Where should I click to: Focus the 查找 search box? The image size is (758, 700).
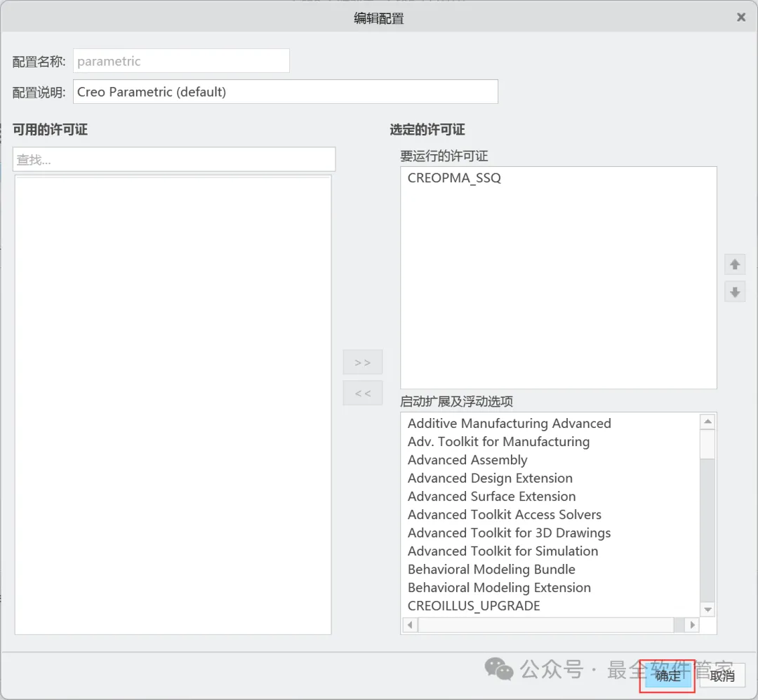point(174,159)
